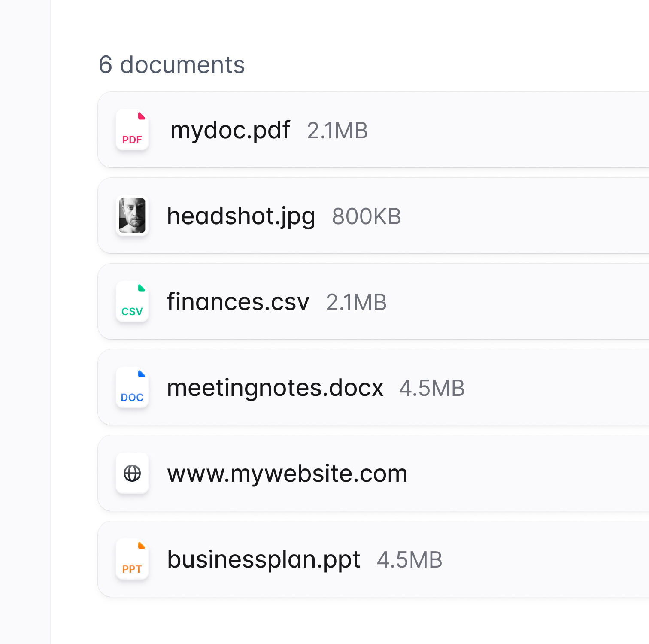Open the mydoc.pdf file name

click(x=230, y=130)
